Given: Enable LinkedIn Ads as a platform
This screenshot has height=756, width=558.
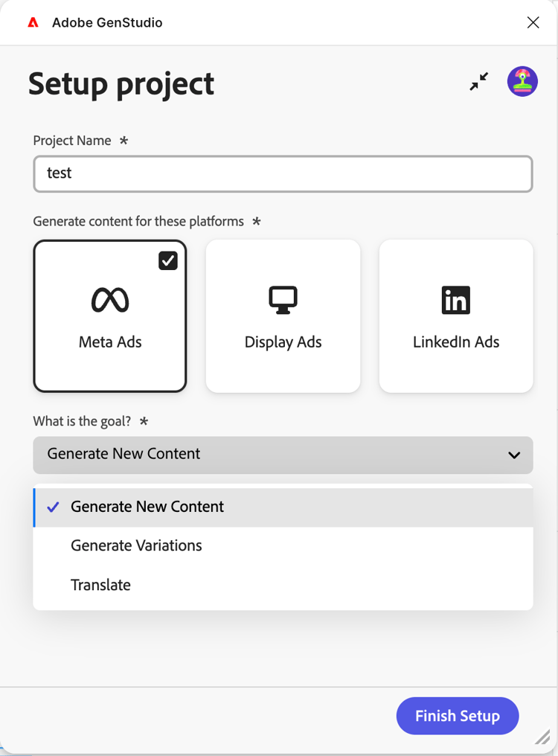Looking at the screenshot, I should [x=455, y=315].
